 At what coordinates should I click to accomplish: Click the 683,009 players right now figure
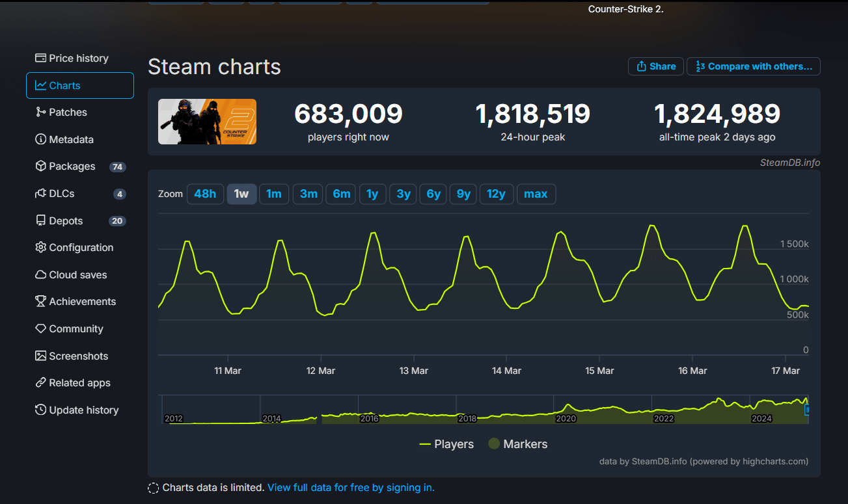click(x=348, y=114)
